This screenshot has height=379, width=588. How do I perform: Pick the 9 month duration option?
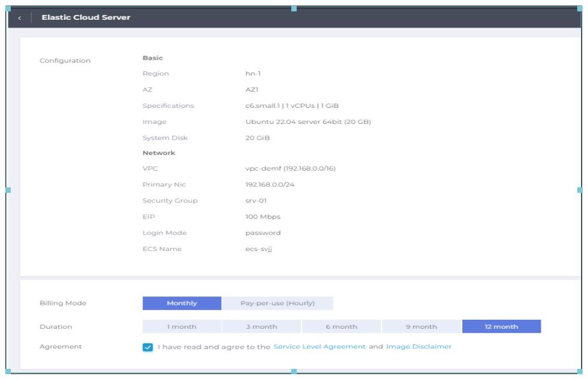pos(421,327)
